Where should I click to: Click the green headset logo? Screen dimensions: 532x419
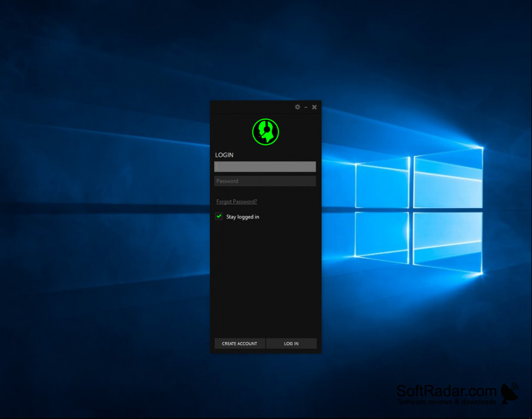coord(265,132)
